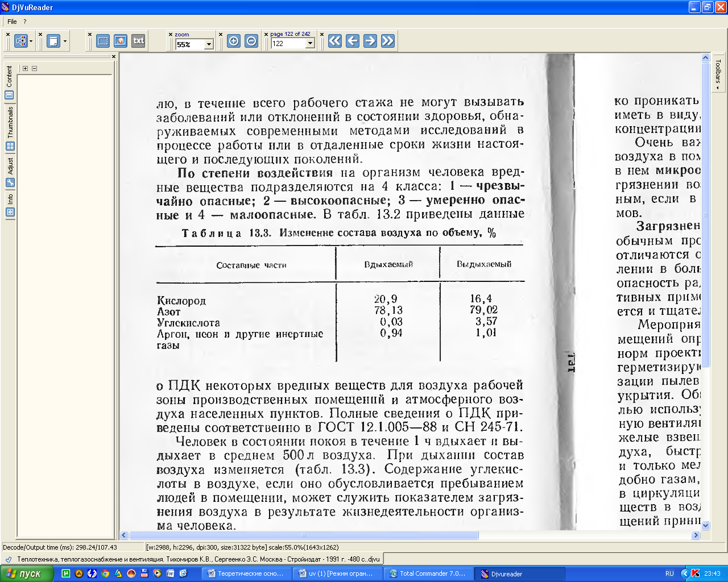Close the zoom toolbar with its x
Image resolution: width=728 pixels, height=582 pixels.
click(x=171, y=35)
